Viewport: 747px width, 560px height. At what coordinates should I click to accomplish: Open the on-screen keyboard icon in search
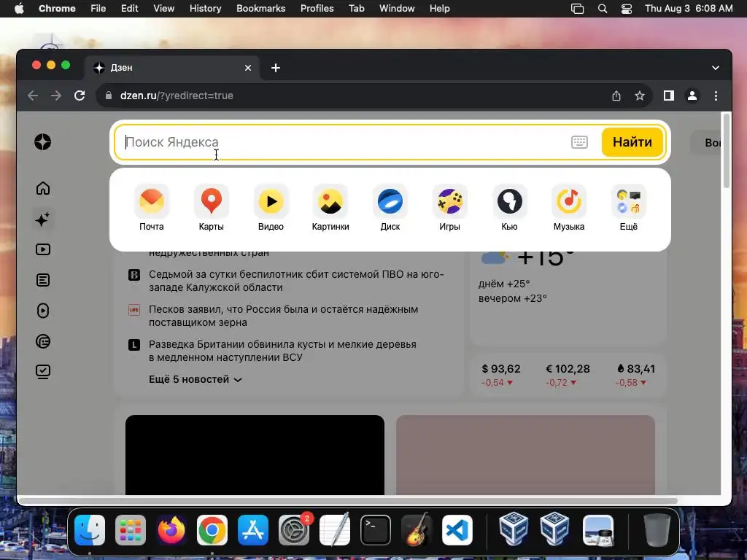click(579, 142)
